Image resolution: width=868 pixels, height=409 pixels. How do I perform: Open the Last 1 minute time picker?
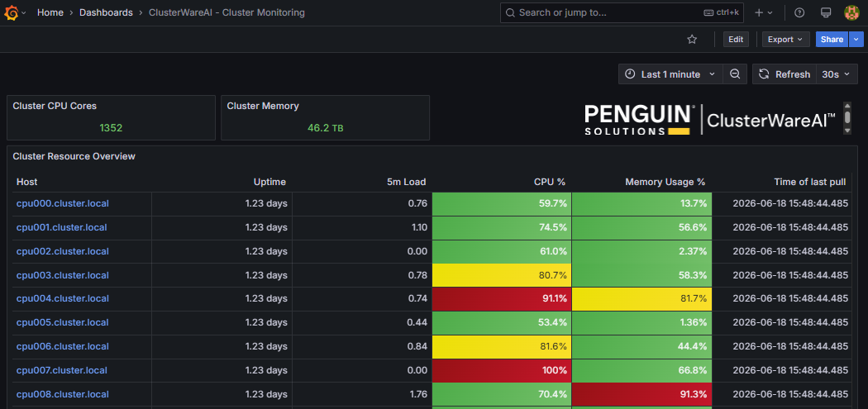click(x=670, y=74)
